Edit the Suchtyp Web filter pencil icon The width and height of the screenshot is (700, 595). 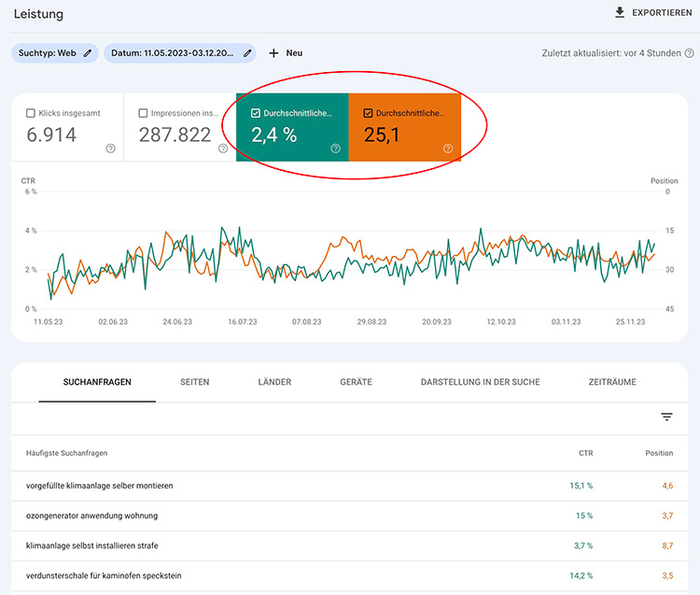[88, 53]
